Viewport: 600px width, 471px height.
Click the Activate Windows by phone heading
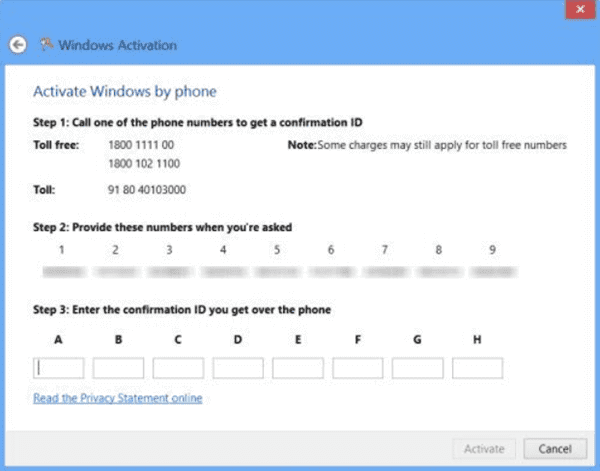pyautogui.click(x=125, y=92)
